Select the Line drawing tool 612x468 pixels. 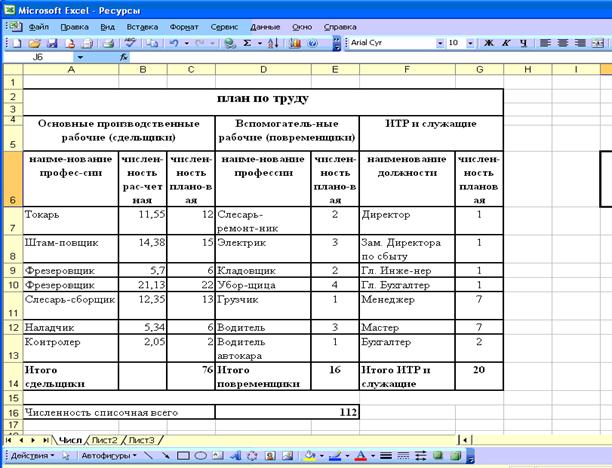pyautogui.click(x=148, y=456)
